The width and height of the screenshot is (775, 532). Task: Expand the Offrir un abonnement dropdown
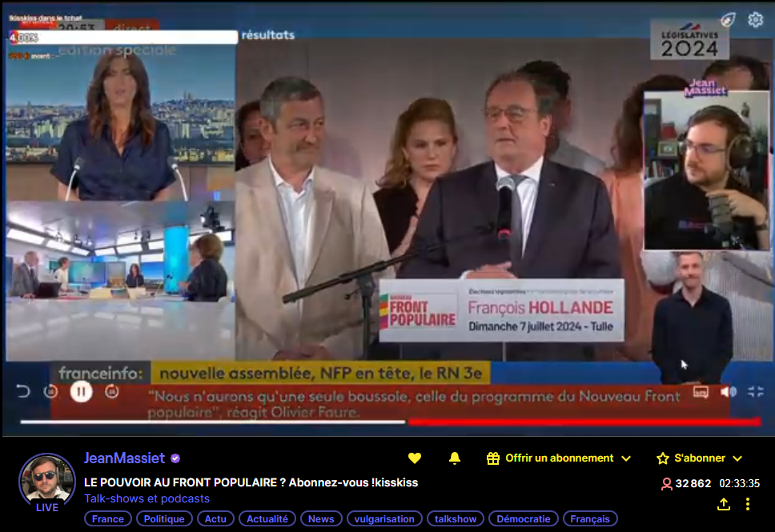coord(626,458)
